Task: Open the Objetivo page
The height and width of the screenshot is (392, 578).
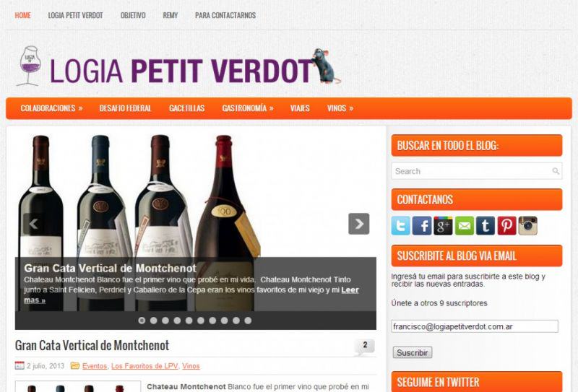Action: 133,15
